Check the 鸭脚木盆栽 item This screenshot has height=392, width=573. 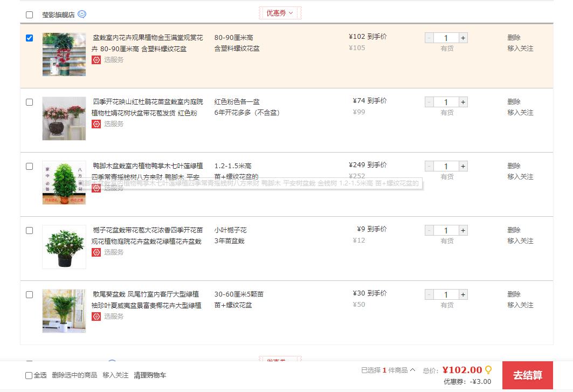pyautogui.click(x=30, y=167)
